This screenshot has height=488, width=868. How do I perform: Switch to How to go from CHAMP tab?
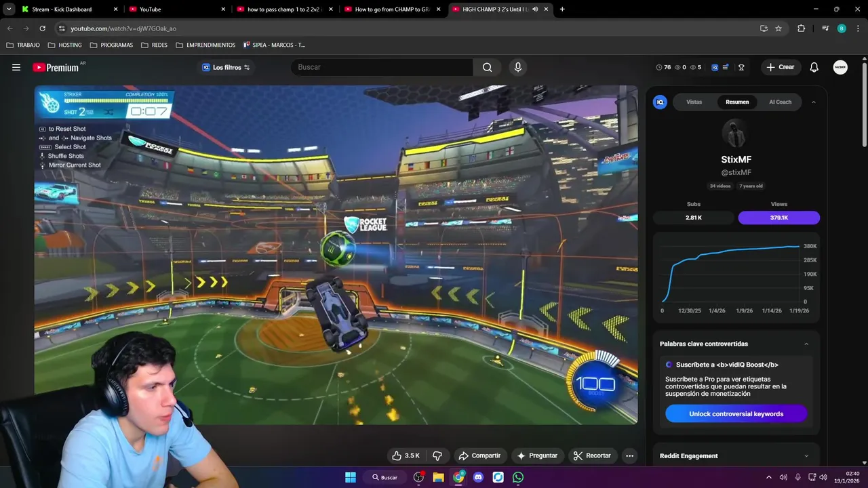click(393, 9)
